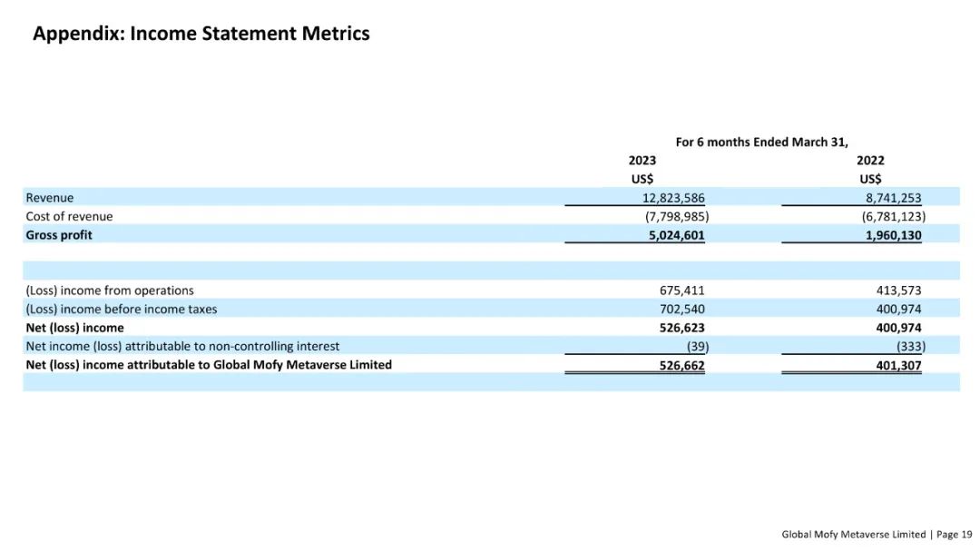Select the operating income value "413,573"
Image resolution: width=980 pixels, height=552 pixels.
(898, 291)
